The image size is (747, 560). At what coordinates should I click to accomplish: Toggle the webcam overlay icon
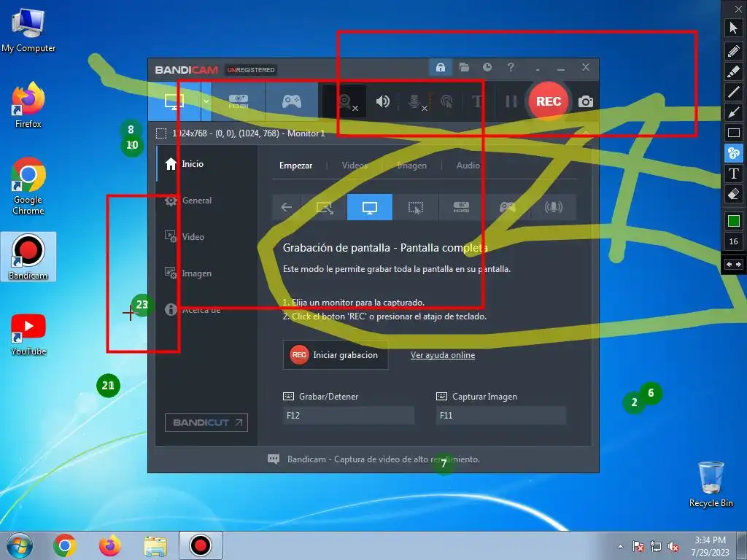coord(346,102)
